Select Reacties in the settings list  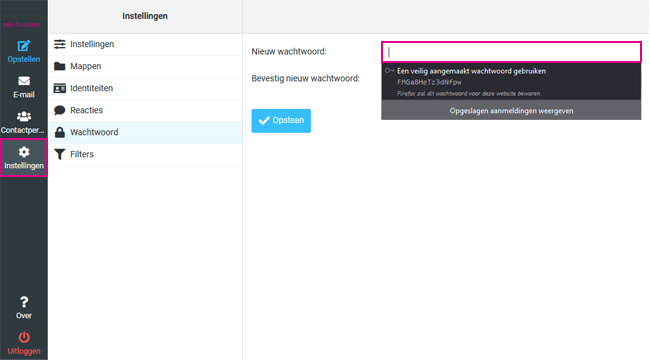[x=146, y=110]
